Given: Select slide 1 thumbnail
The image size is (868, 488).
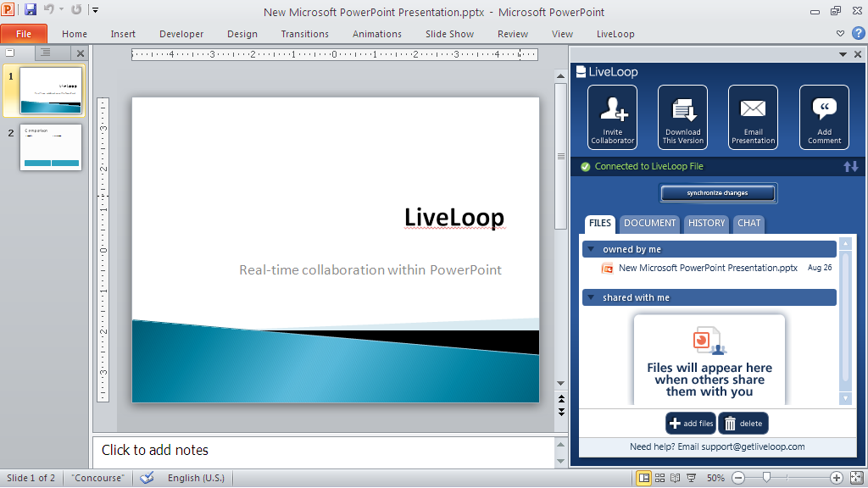Looking at the screenshot, I should tap(51, 91).
